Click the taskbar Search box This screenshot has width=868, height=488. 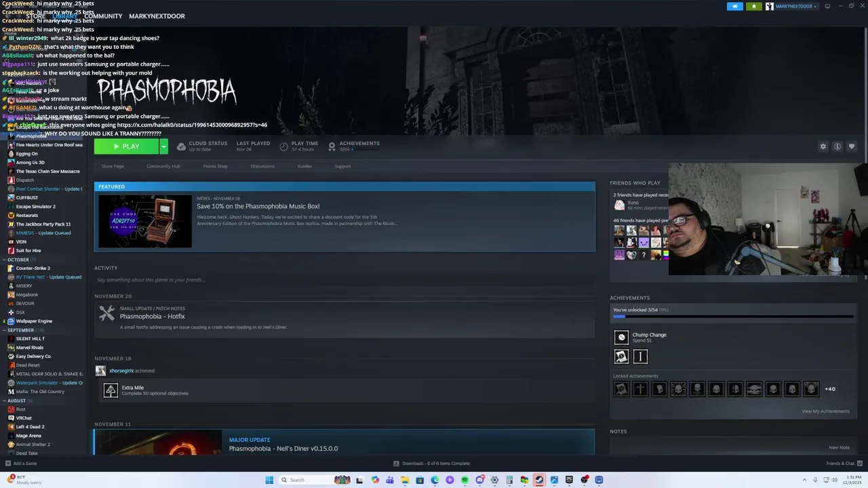coord(314,480)
